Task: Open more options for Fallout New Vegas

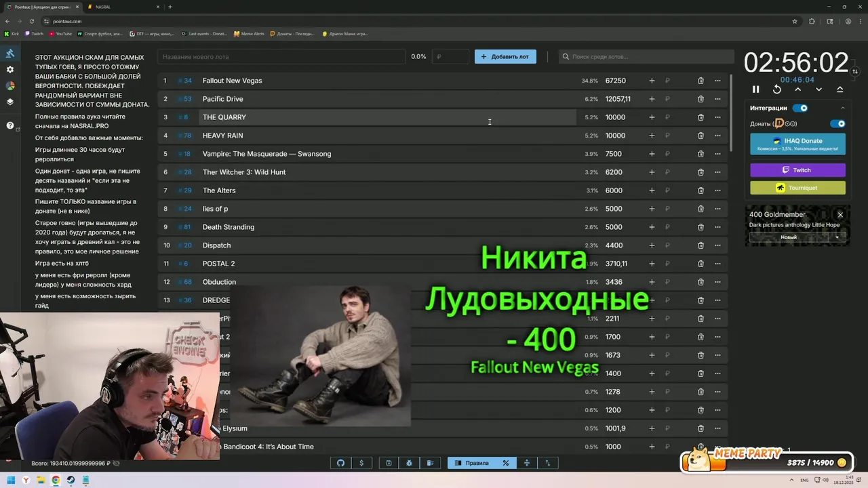Action: pos(717,81)
